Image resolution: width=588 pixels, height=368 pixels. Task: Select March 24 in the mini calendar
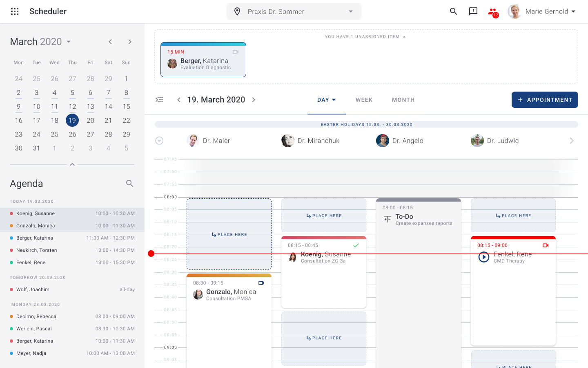[36, 134]
